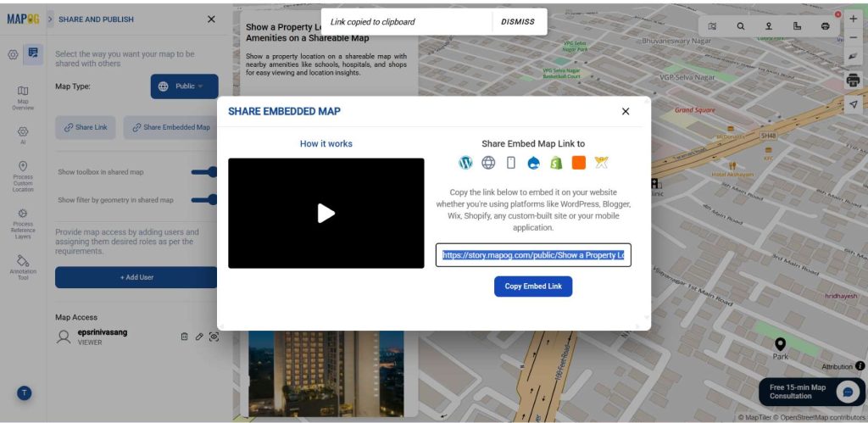Click the building photo thumbnail
The height and width of the screenshot is (423, 868).
(325, 374)
